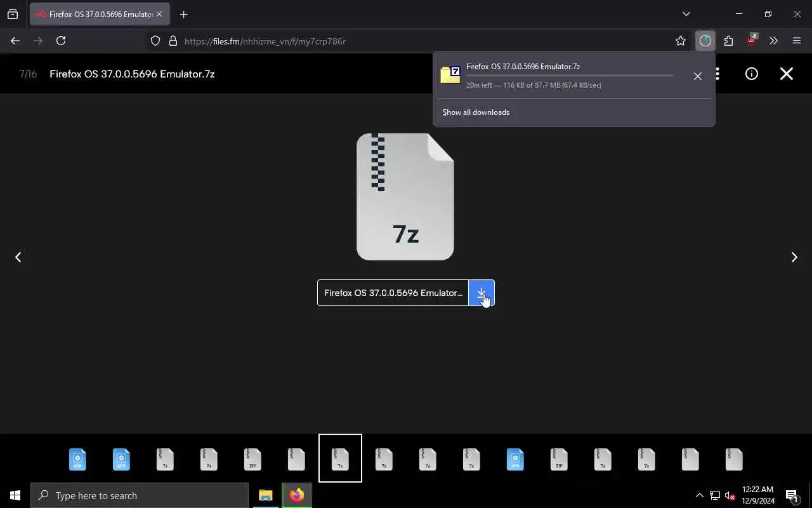This screenshot has width=812, height=508.
Task: Open the tracking protection shield icon
Action: click(x=155, y=41)
